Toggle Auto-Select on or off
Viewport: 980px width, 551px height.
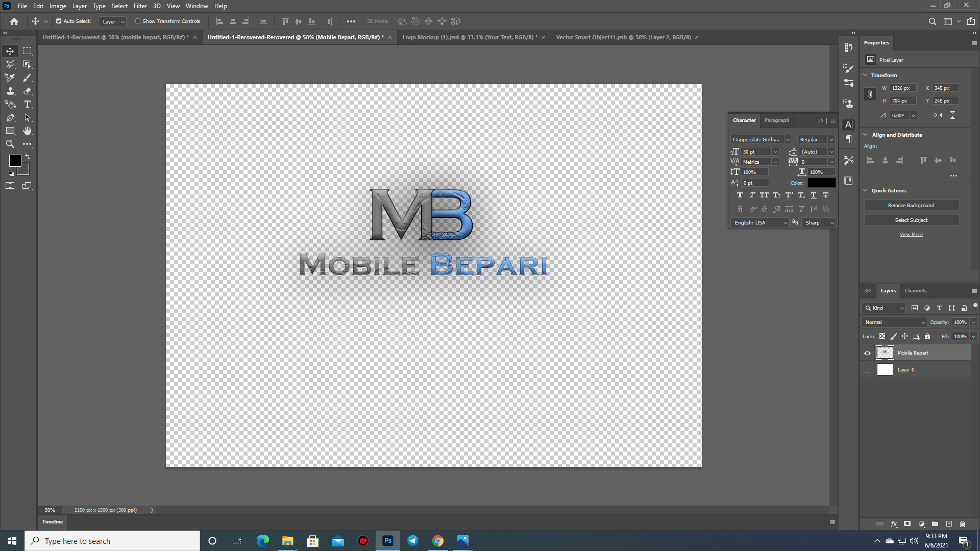click(60, 21)
